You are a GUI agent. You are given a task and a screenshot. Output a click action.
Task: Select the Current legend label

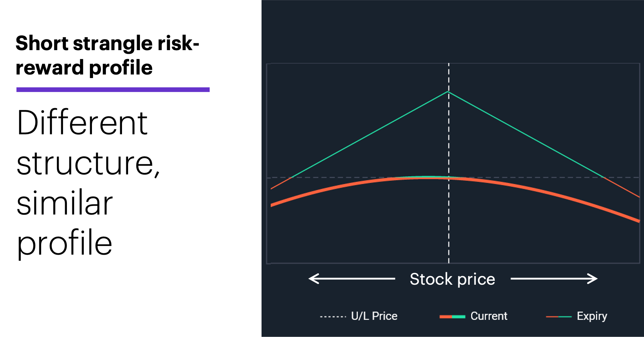(x=489, y=316)
